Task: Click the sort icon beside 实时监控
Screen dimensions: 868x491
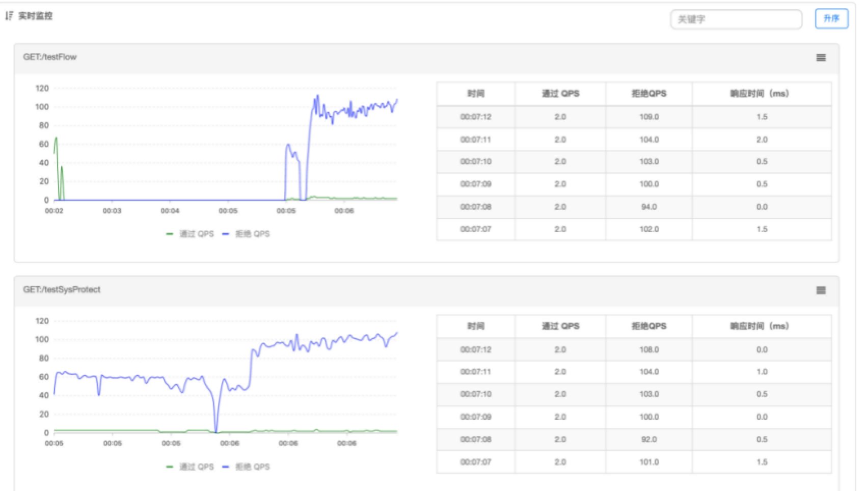Action: pos(9,16)
